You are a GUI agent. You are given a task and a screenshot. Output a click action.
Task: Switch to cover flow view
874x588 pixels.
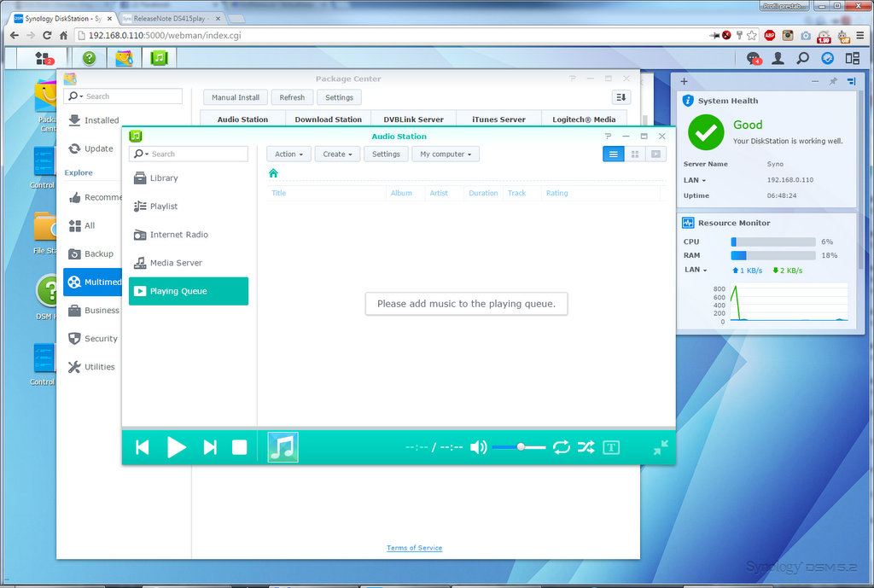pyautogui.click(x=655, y=154)
